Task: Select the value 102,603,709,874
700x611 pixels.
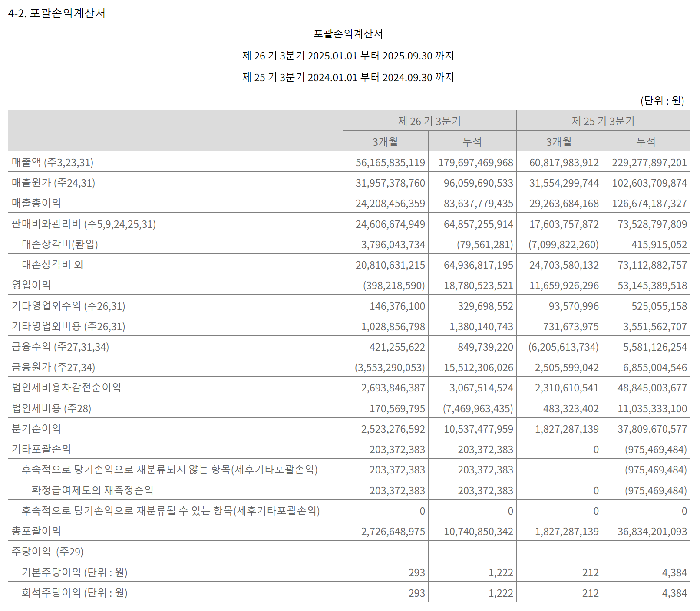Action: (x=650, y=183)
